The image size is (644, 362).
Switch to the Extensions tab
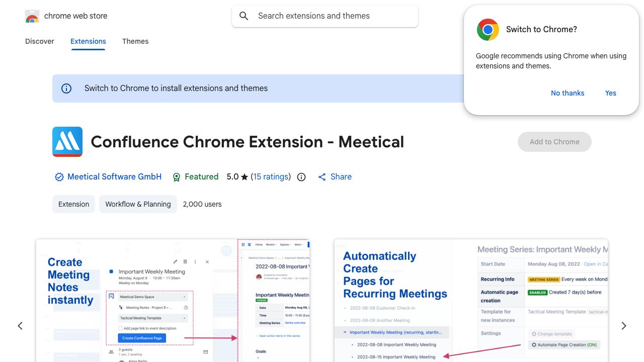[x=88, y=41]
